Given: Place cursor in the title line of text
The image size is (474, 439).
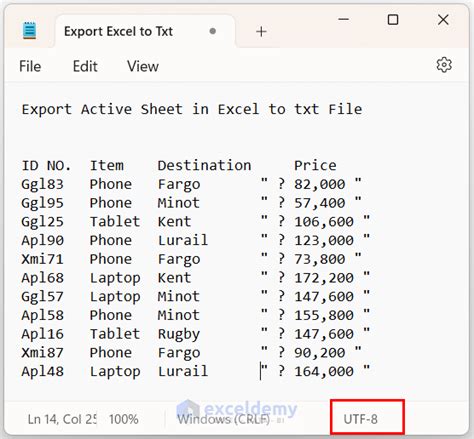Looking at the screenshot, I should pos(192,109).
